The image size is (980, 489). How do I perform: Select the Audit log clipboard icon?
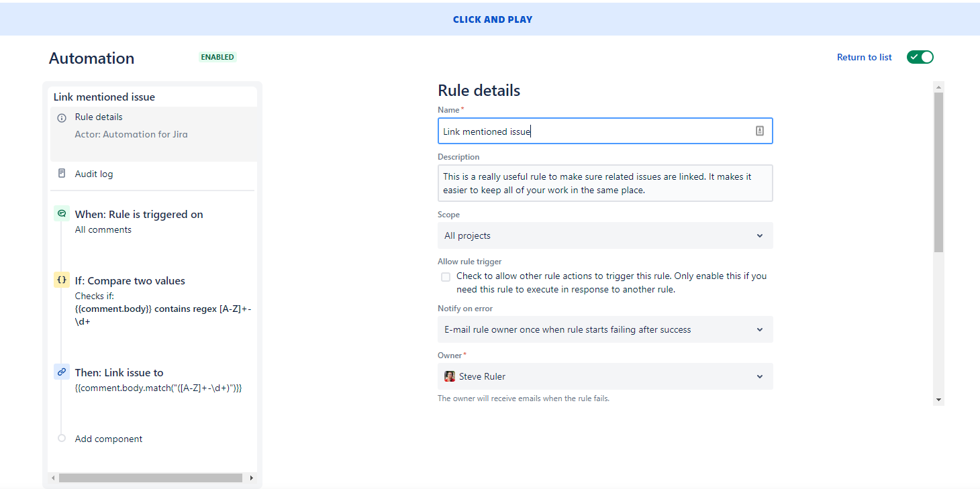click(61, 173)
